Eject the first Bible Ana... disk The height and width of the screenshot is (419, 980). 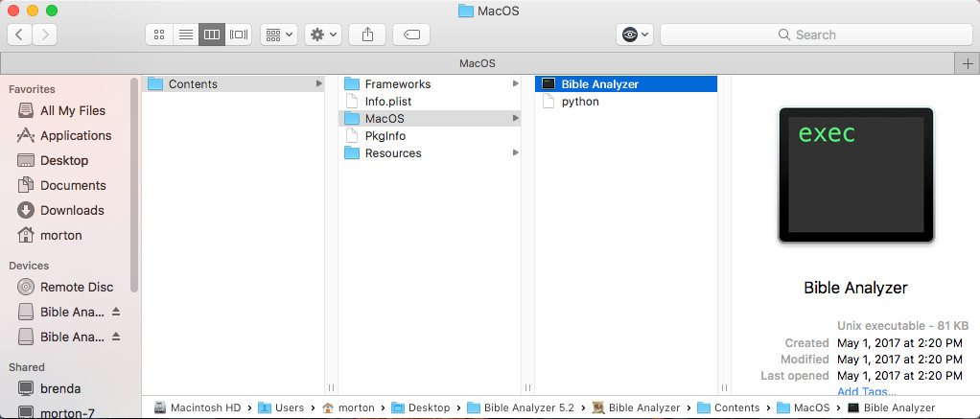pos(116,312)
